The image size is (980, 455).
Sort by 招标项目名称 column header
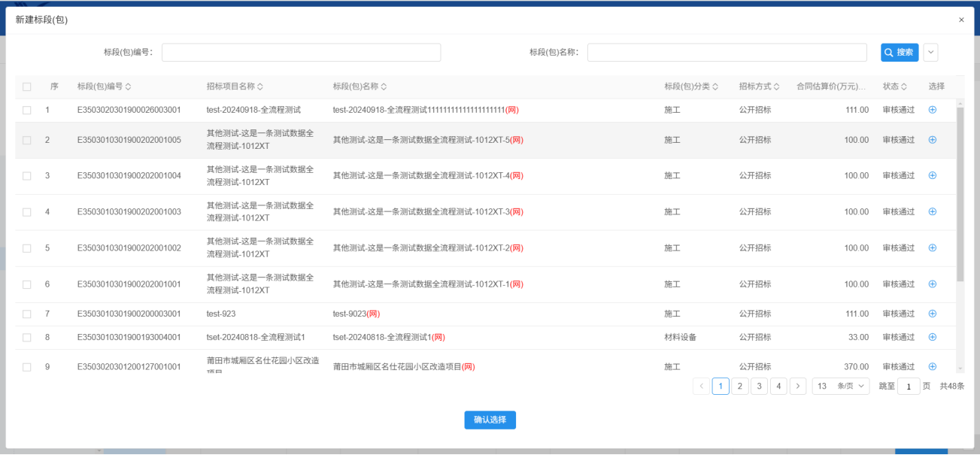tap(260, 86)
